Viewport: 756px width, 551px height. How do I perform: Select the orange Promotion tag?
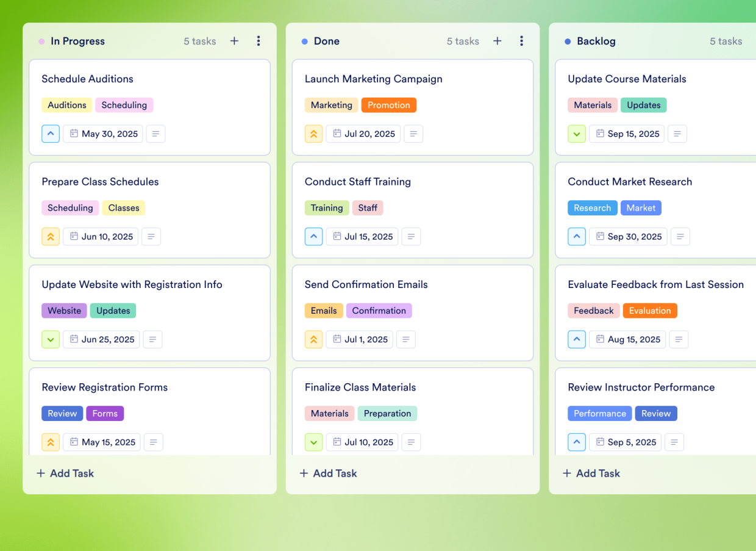(389, 105)
